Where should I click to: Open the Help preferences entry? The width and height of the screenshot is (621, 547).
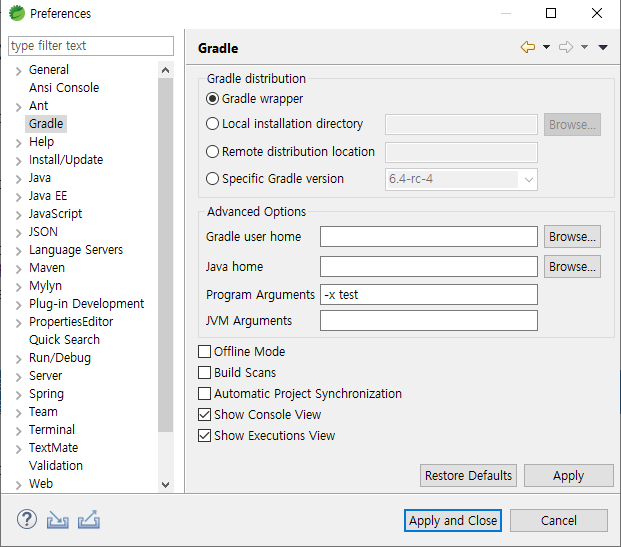tap(41, 141)
